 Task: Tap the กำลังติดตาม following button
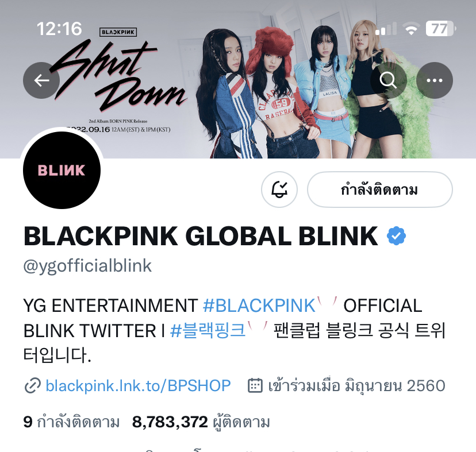[x=380, y=190]
